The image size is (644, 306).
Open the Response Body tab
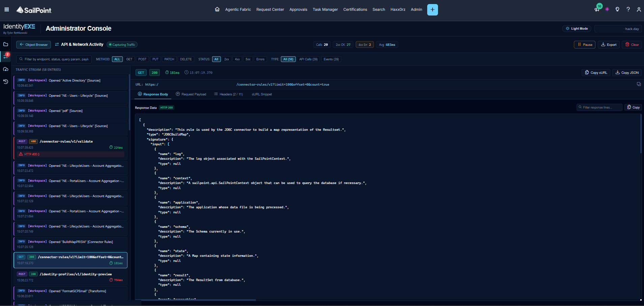[x=153, y=94]
